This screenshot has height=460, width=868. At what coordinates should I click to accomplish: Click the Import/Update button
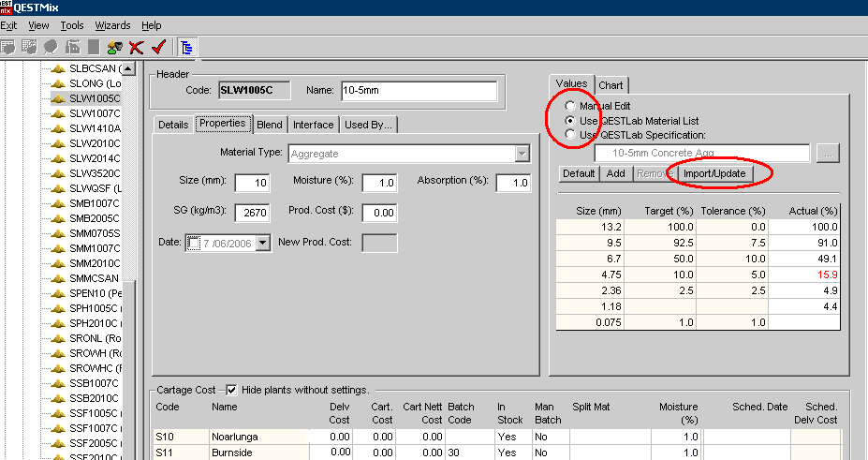point(714,173)
